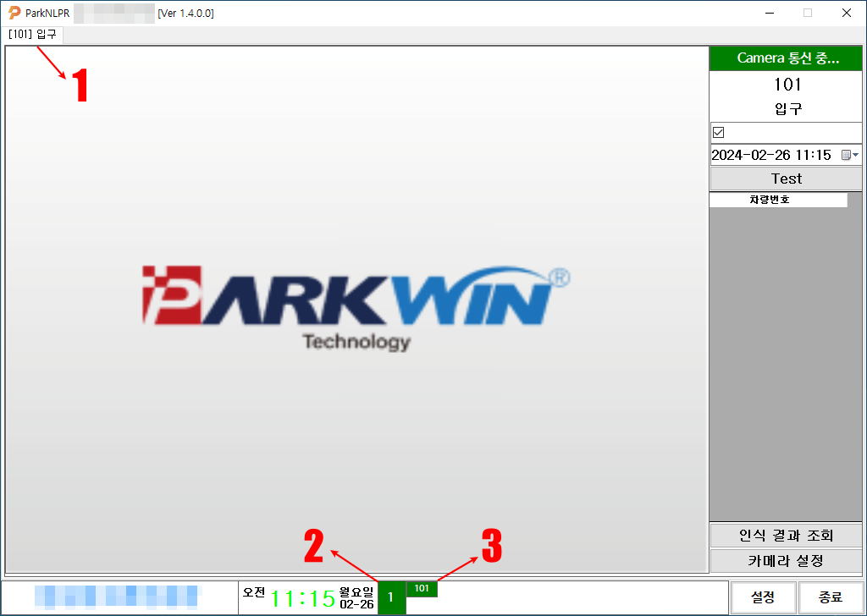Click the 입구 label under 101

pos(788,108)
